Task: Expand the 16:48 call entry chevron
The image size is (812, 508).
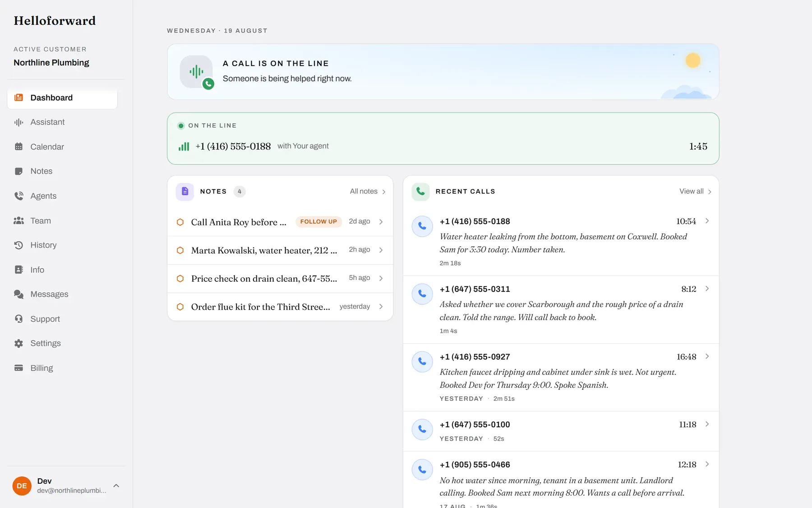Action: [707, 356]
